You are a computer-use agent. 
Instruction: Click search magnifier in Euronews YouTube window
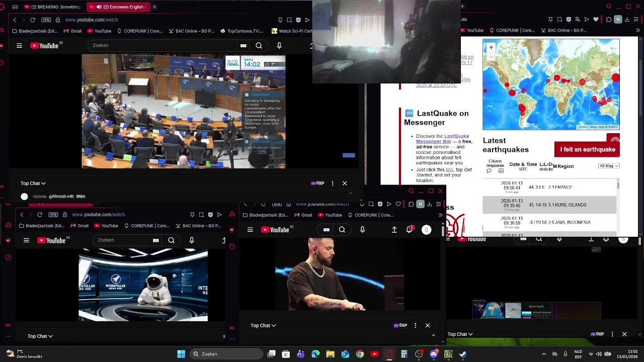click(259, 46)
